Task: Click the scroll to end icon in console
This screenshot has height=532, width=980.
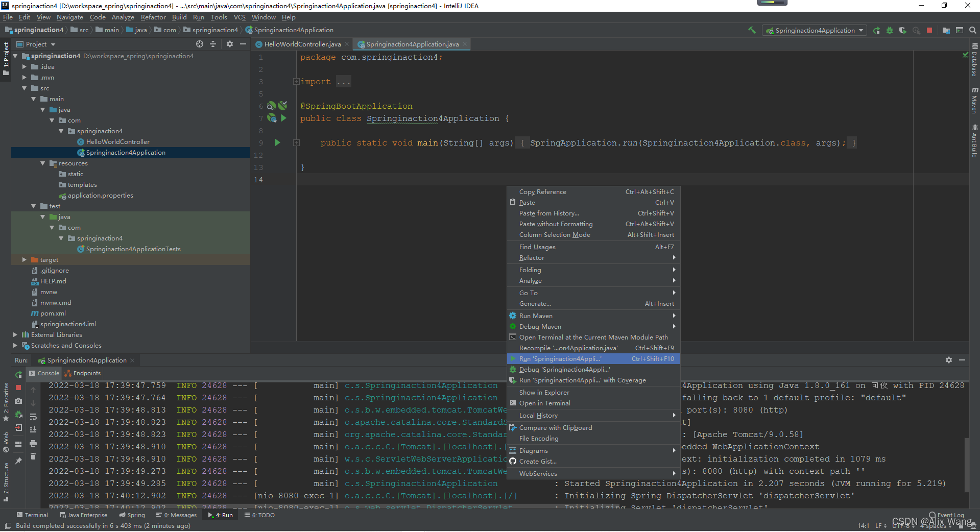Action: click(x=33, y=429)
